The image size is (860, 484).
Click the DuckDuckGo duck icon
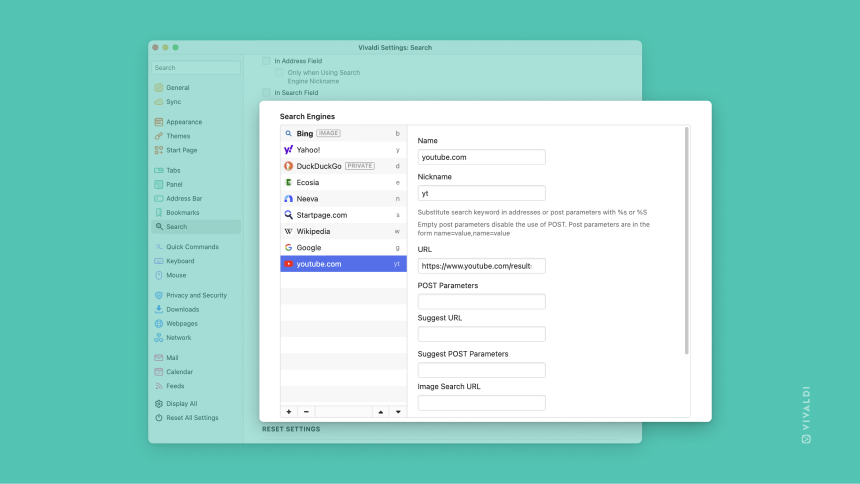(x=288, y=166)
